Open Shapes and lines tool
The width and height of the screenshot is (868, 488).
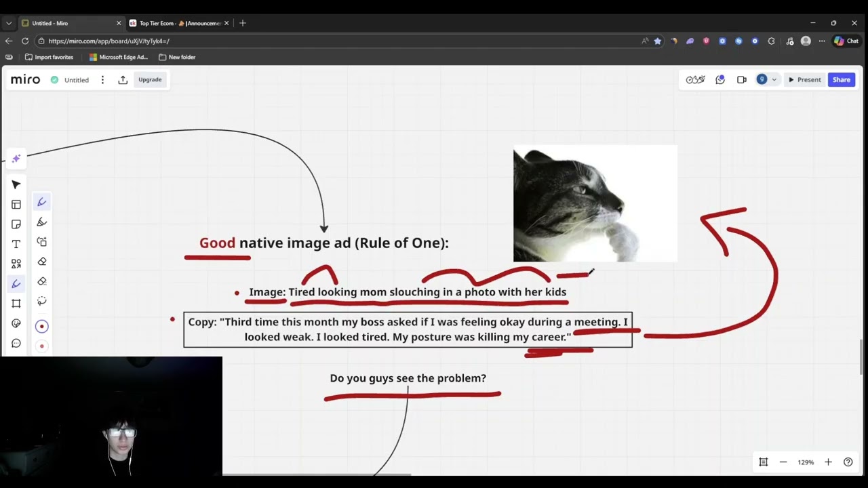(x=16, y=264)
